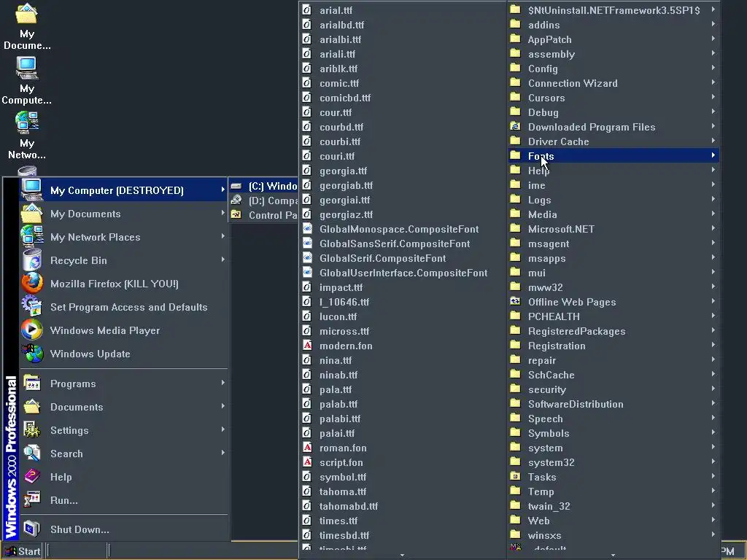The height and width of the screenshot is (560, 747).
Task: Click the red A icon next to script.fon
Action: pyautogui.click(x=307, y=462)
